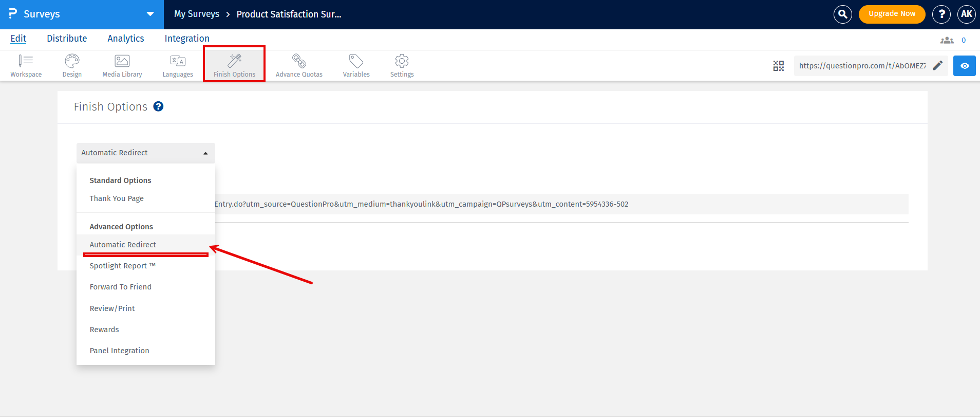The height and width of the screenshot is (419, 980).
Task: Click the respondents count number
Action: (964, 40)
